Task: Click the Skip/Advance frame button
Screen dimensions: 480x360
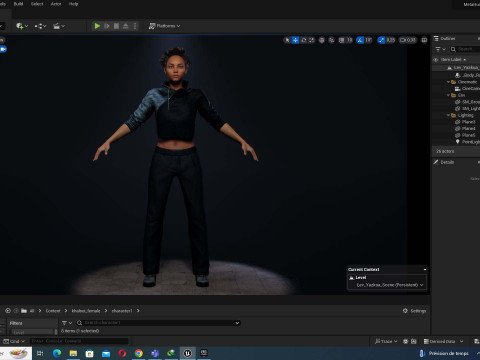Action: [107, 26]
